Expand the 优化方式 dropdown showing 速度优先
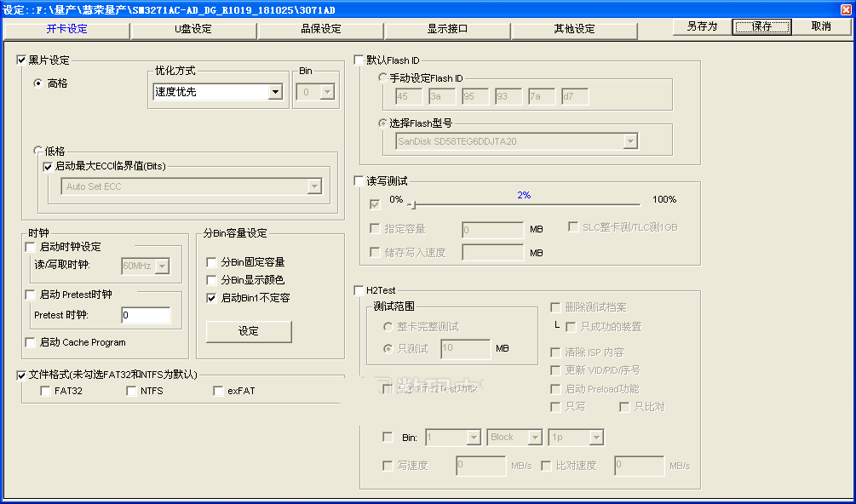Screen dimensions: 856x504 click(x=275, y=92)
